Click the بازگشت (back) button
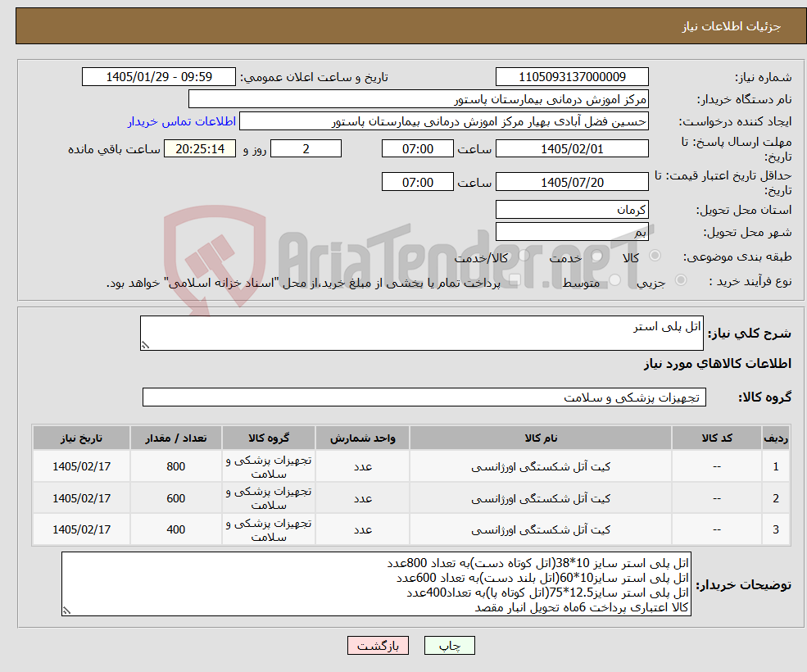Screen dimensions: 807x672 point(378,645)
